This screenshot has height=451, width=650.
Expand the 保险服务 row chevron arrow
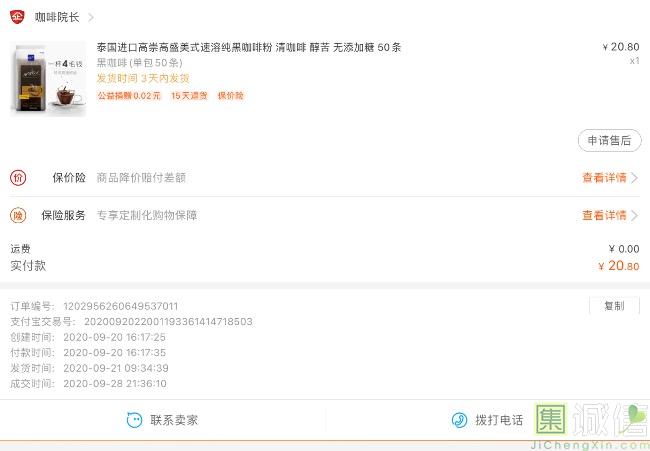634,215
